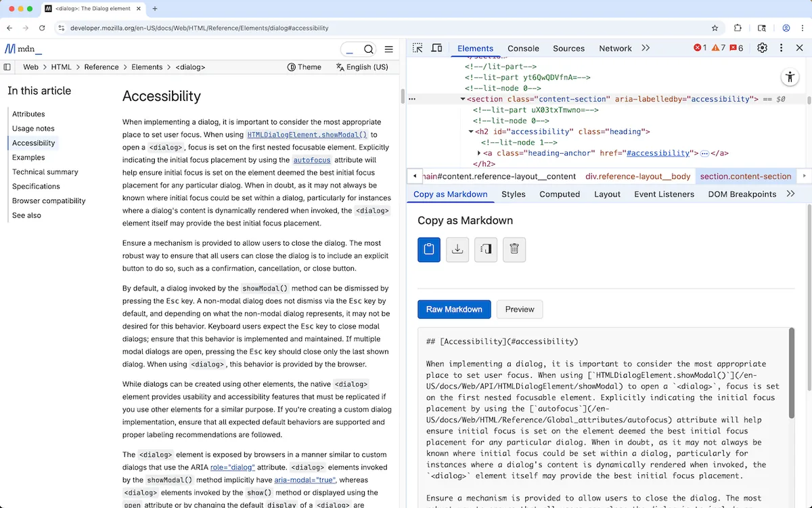Collapse the section.content-section DOM node

(463, 99)
